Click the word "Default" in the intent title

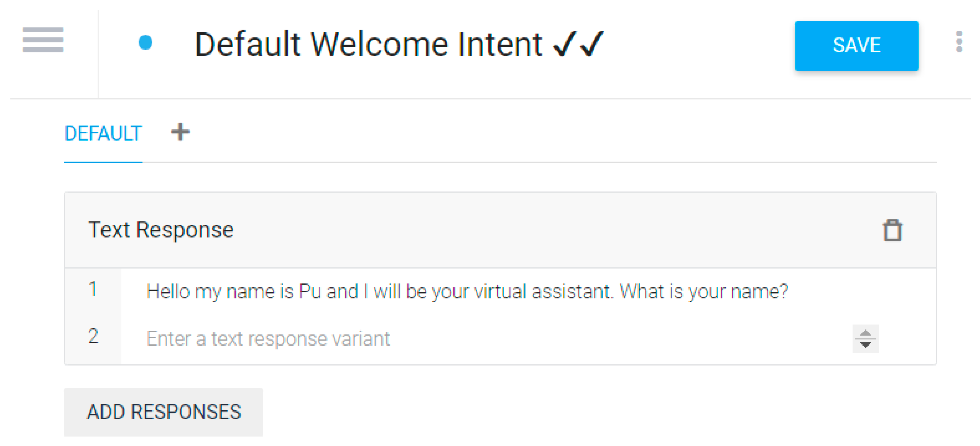tap(248, 45)
